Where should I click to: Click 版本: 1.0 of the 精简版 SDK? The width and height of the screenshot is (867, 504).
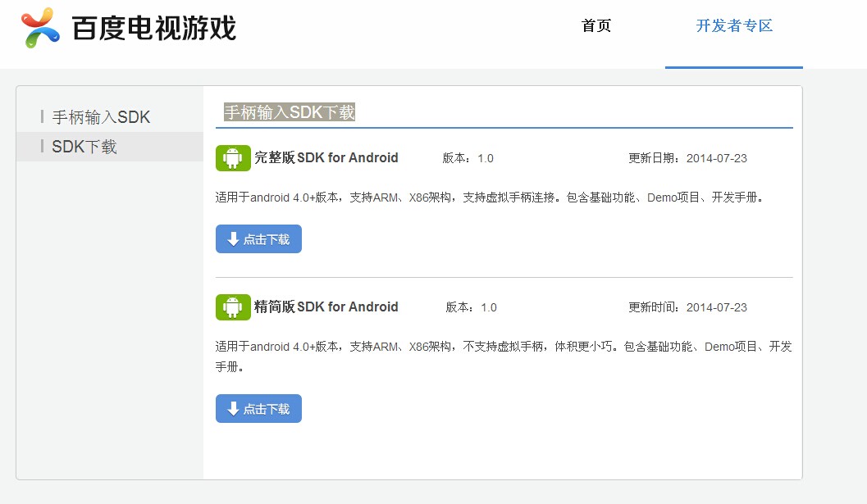coord(471,308)
